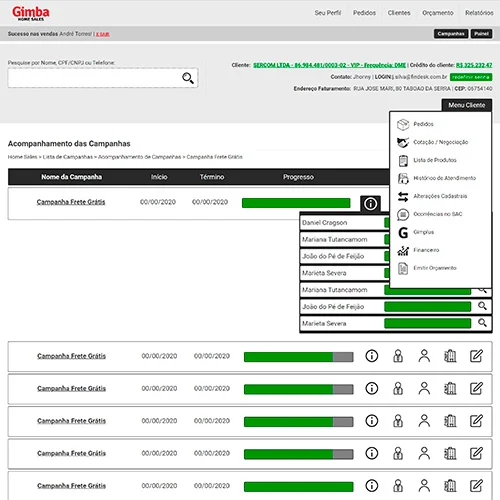Click magnifier beside João do Pé de Feijão
500x500 pixels.
482,306
